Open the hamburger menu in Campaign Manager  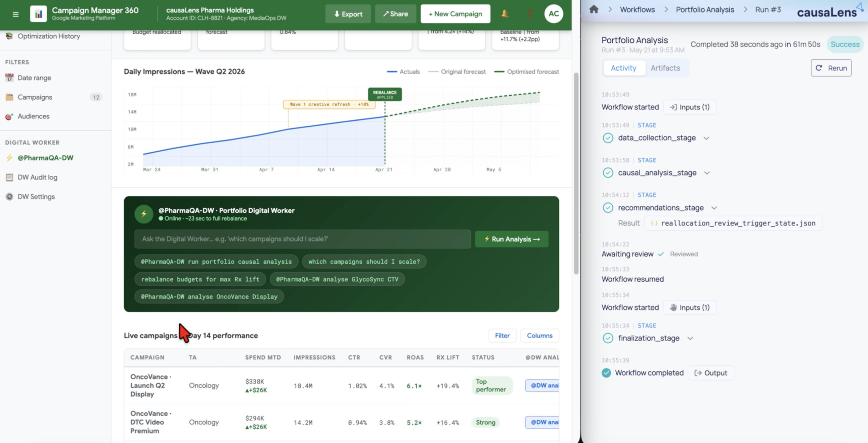tap(16, 14)
